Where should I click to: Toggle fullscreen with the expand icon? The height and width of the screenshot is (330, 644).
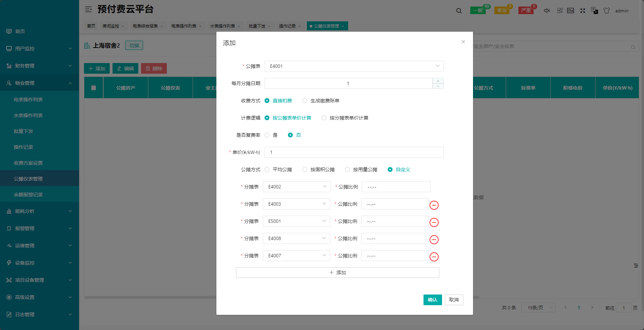point(582,11)
